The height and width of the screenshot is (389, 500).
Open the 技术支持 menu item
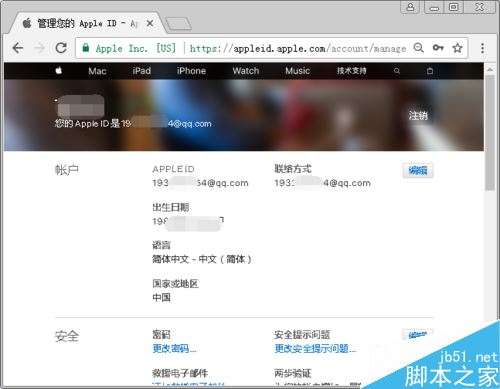pyautogui.click(x=352, y=71)
